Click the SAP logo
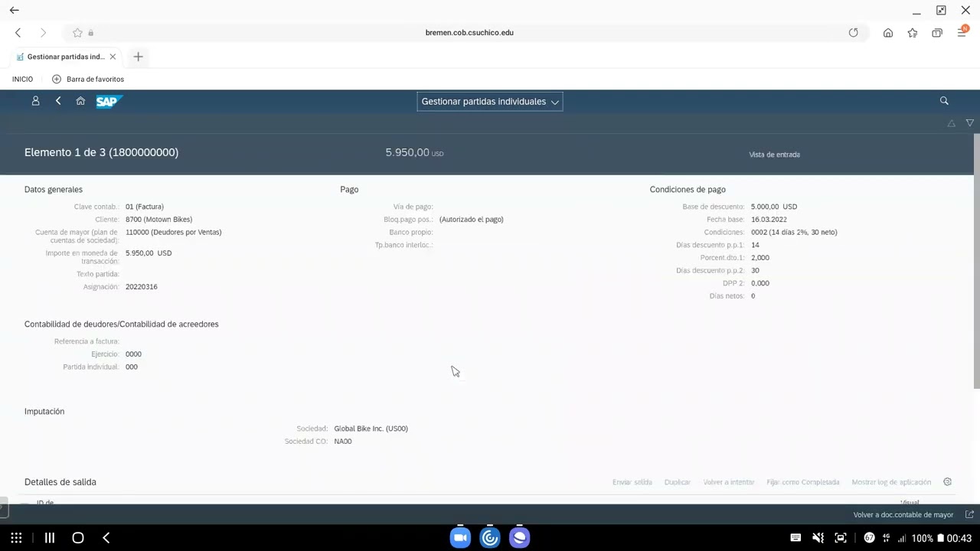Image resolution: width=980 pixels, height=551 pixels. pyautogui.click(x=109, y=101)
